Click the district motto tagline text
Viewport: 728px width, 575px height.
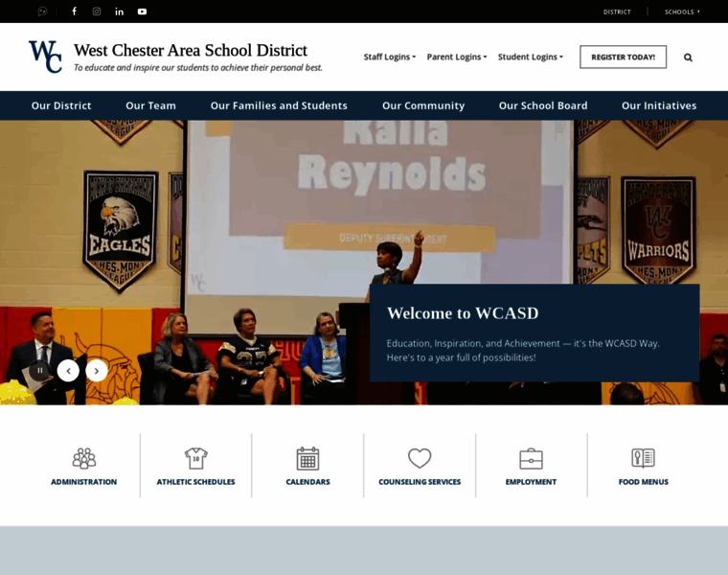[x=197, y=68]
